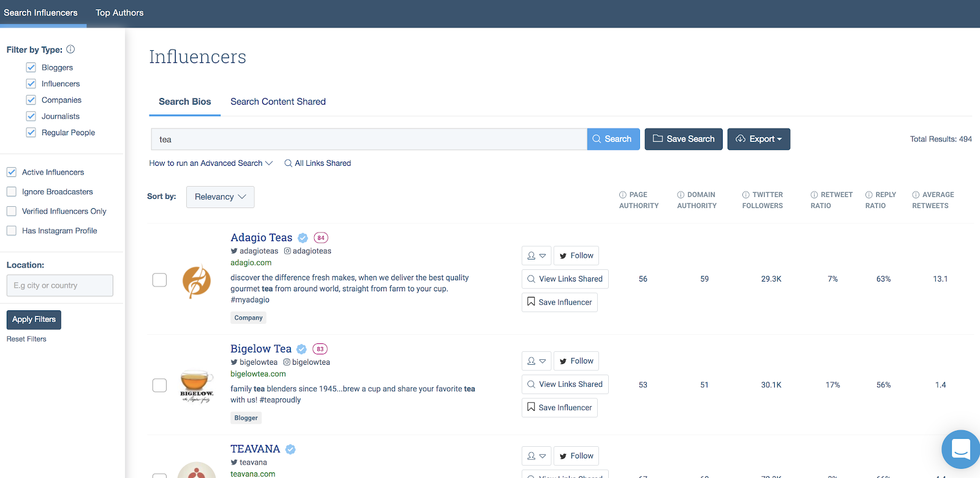
Task: Uncheck the Companies filter checkbox
Action: tap(31, 100)
